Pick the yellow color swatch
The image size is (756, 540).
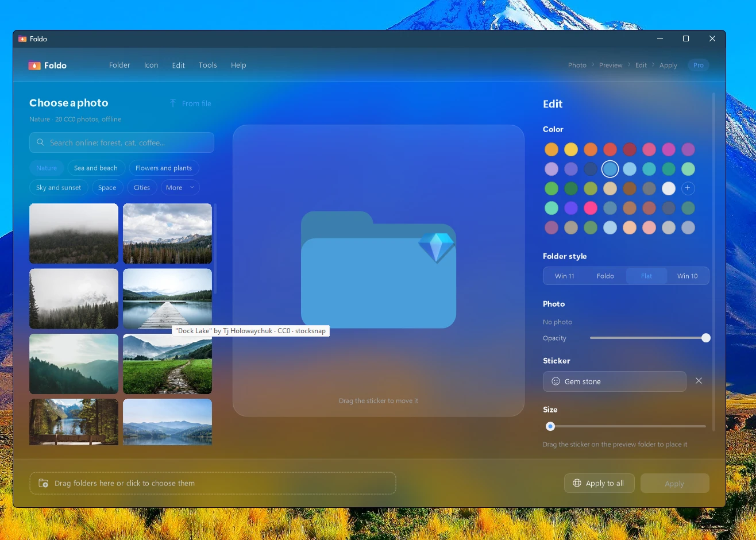pyautogui.click(x=571, y=149)
